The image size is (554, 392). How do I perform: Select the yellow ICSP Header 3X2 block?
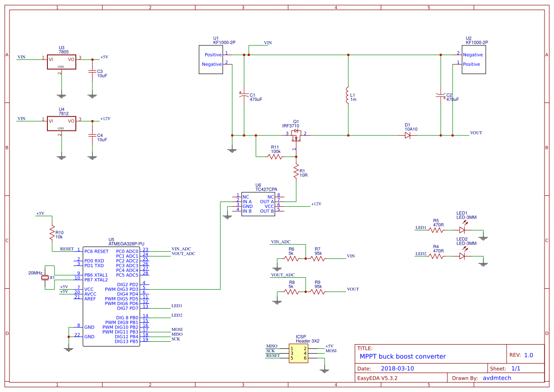(299, 354)
